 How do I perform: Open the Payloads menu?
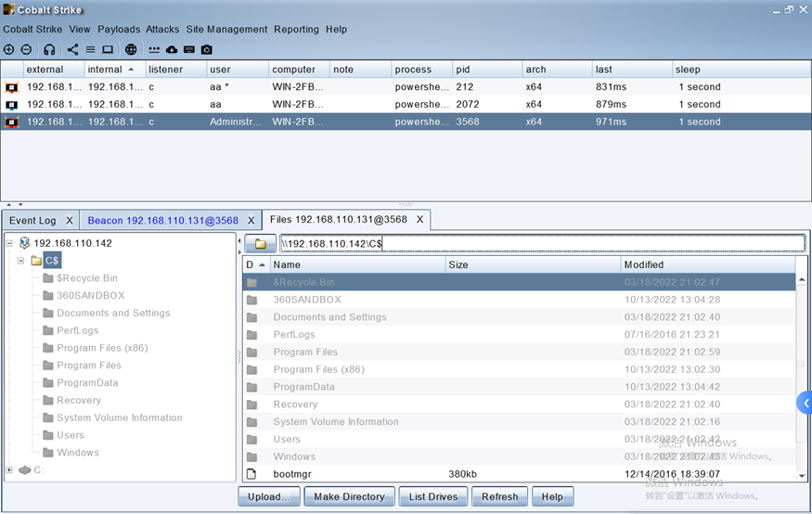tap(119, 30)
